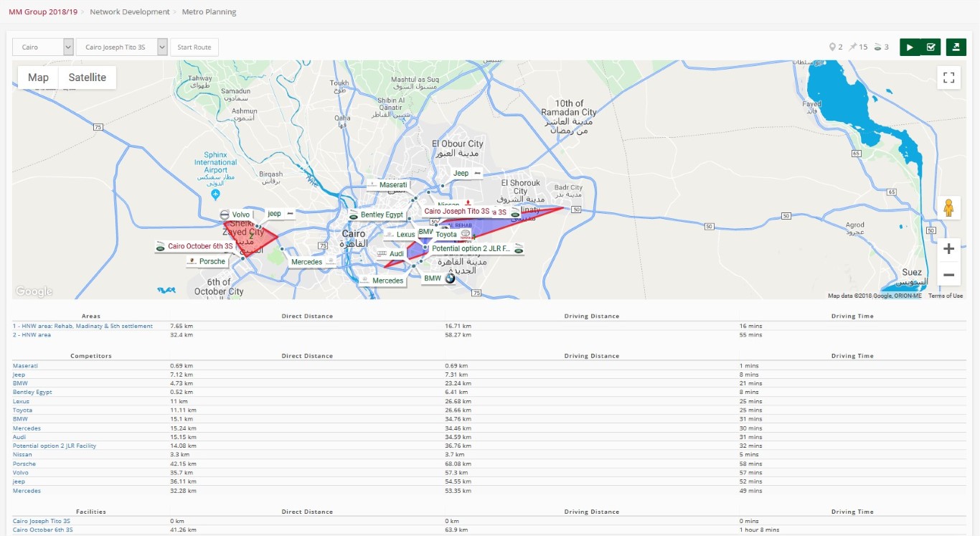Click the green checklist icon button

pyautogui.click(x=930, y=47)
